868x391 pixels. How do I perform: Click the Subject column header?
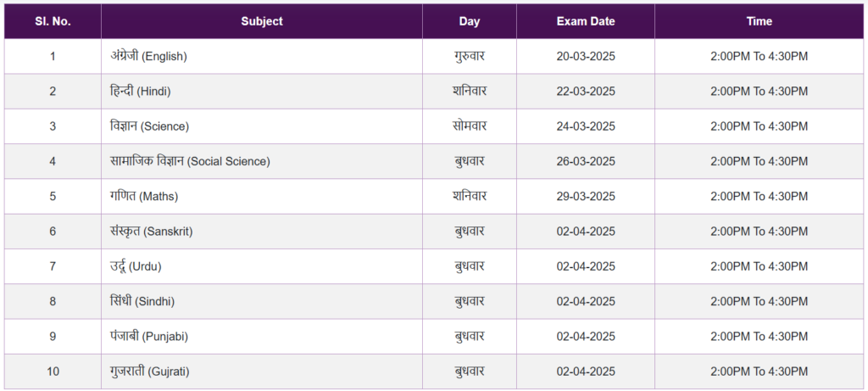point(262,21)
